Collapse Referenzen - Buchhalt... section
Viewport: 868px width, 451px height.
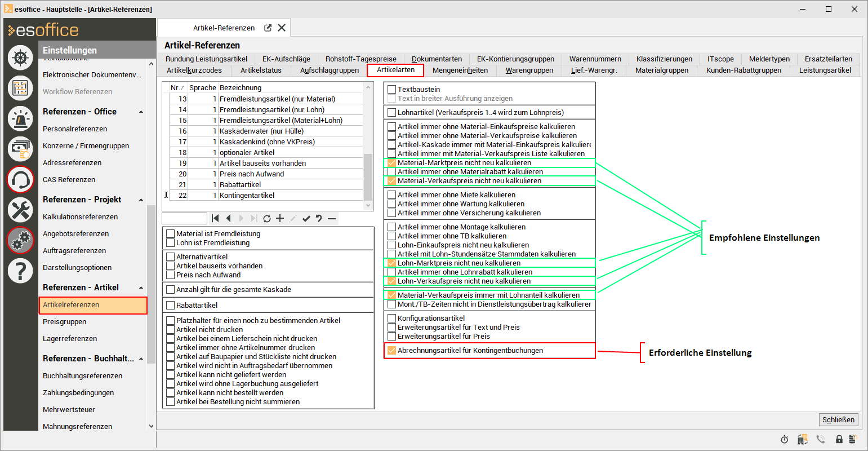point(141,359)
